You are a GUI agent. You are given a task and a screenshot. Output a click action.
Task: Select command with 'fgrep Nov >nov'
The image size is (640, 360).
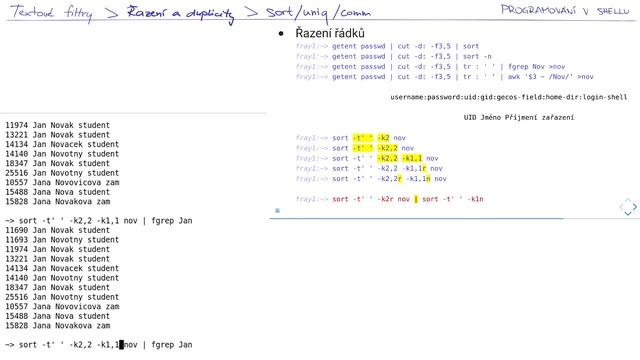pos(448,67)
